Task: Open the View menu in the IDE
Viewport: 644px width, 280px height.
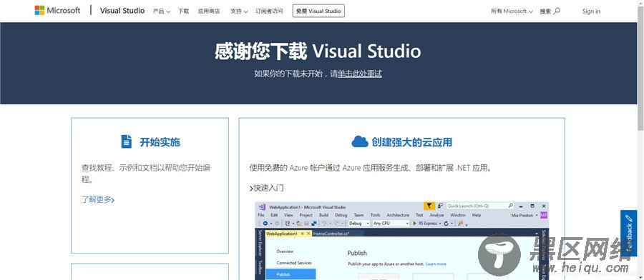Action: click(289, 215)
